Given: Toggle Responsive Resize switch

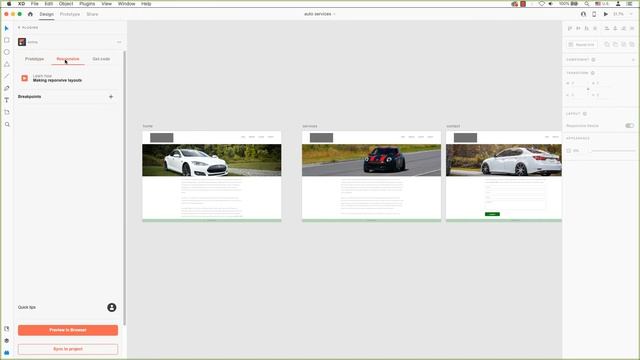Looking at the screenshot, I should (629, 126).
